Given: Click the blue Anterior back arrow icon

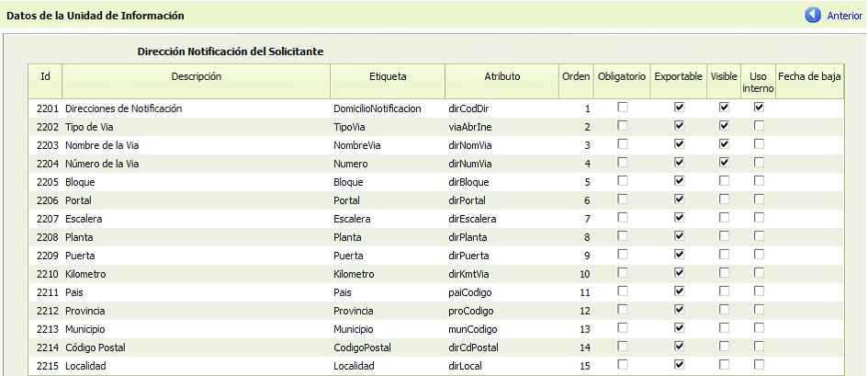Looking at the screenshot, I should 813,15.
